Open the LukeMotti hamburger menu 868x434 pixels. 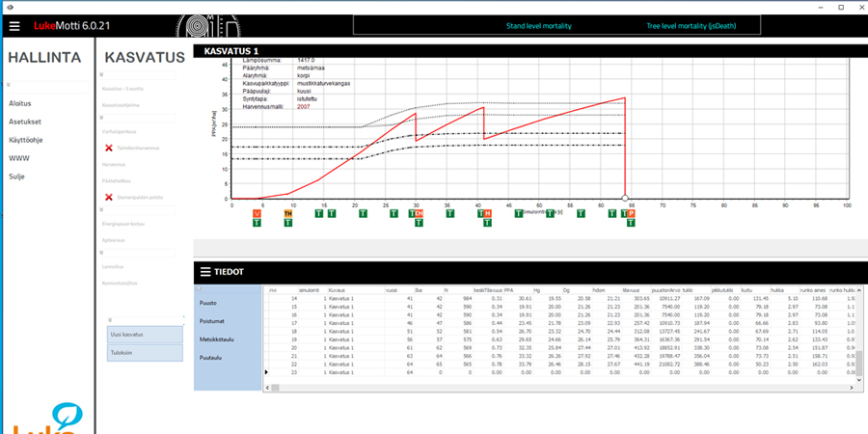click(x=14, y=26)
